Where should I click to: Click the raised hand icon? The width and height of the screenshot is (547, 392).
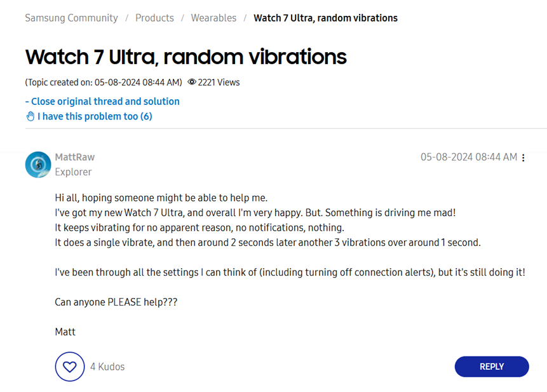(x=30, y=116)
